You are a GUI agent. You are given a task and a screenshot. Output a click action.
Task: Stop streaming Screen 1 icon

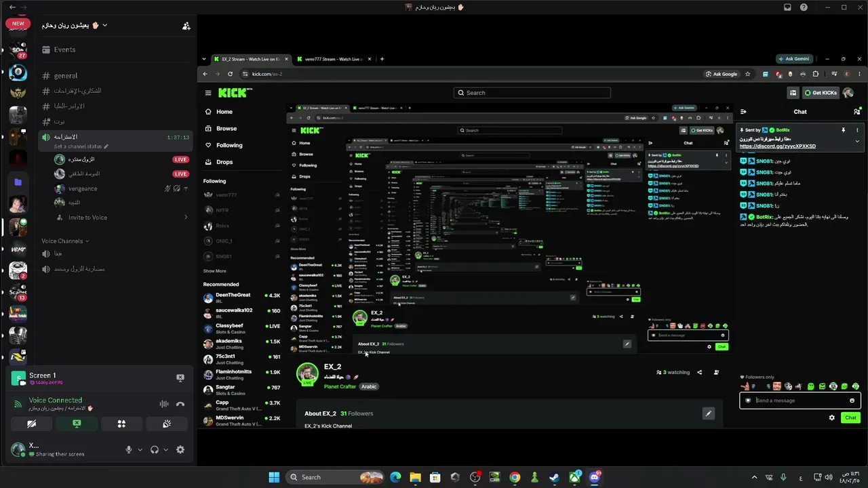[x=180, y=378]
